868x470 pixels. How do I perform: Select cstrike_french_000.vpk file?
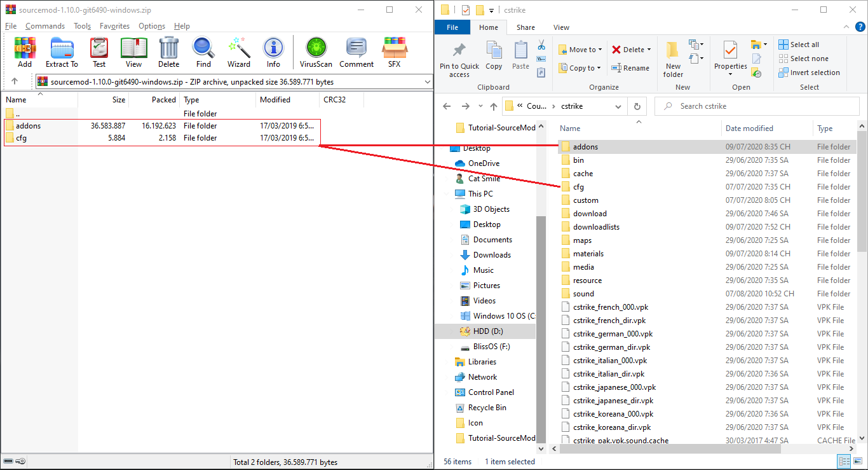pos(707,307)
